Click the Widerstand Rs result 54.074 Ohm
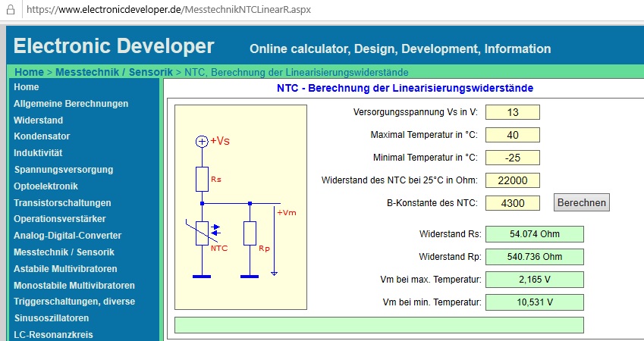This screenshot has width=644, height=341. coord(534,234)
